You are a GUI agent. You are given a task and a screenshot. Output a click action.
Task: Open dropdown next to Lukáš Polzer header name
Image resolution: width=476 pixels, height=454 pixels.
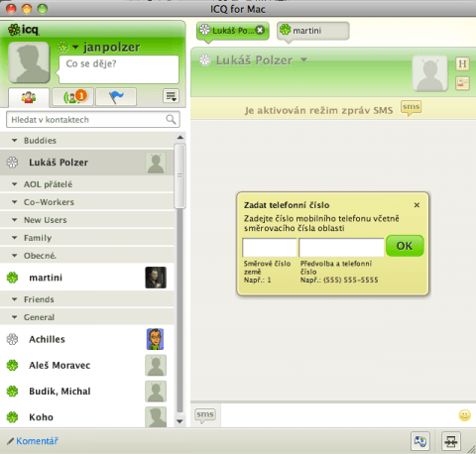[303, 59]
